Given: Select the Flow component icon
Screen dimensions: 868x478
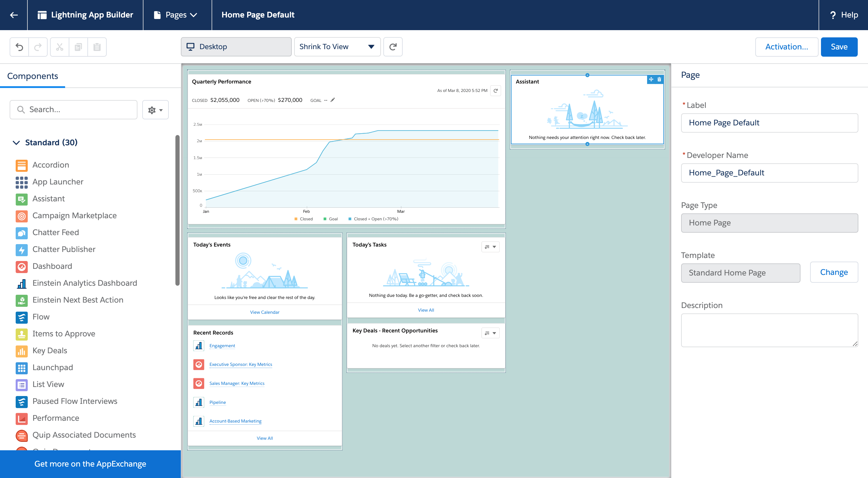Looking at the screenshot, I should (21, 317).
